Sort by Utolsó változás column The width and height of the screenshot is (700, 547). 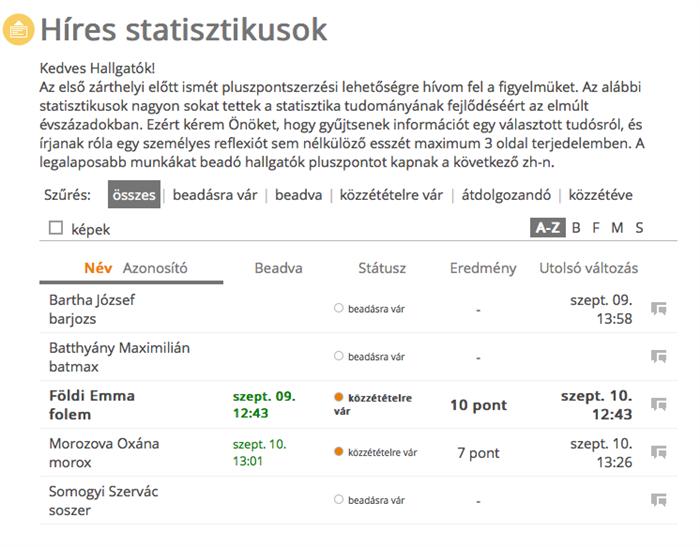588,268
